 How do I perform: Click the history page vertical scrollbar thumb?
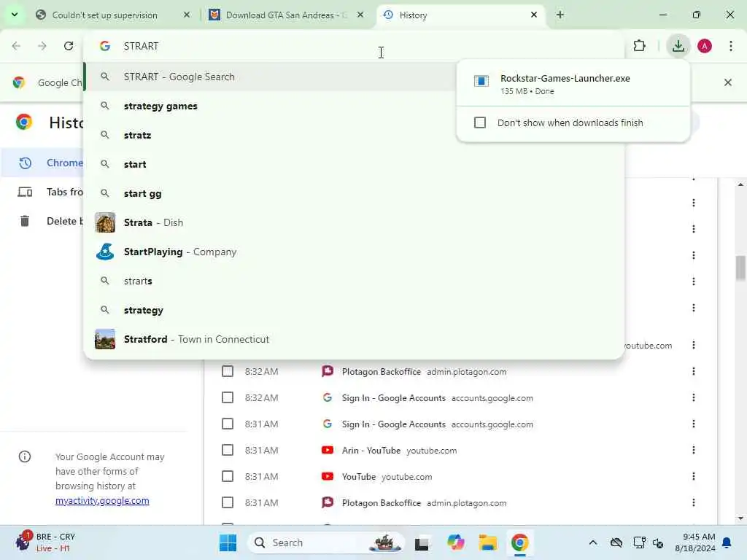[740, 268]
